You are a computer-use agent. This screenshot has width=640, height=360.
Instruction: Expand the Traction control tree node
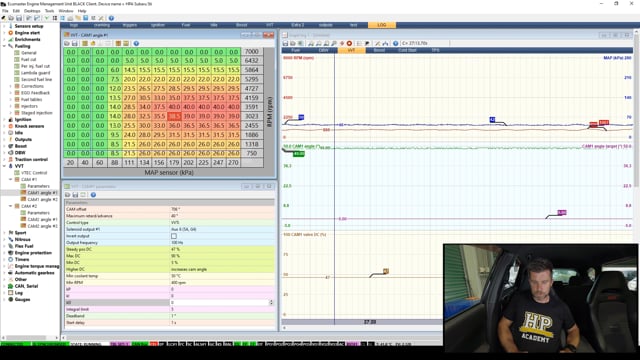coord(4,159)
